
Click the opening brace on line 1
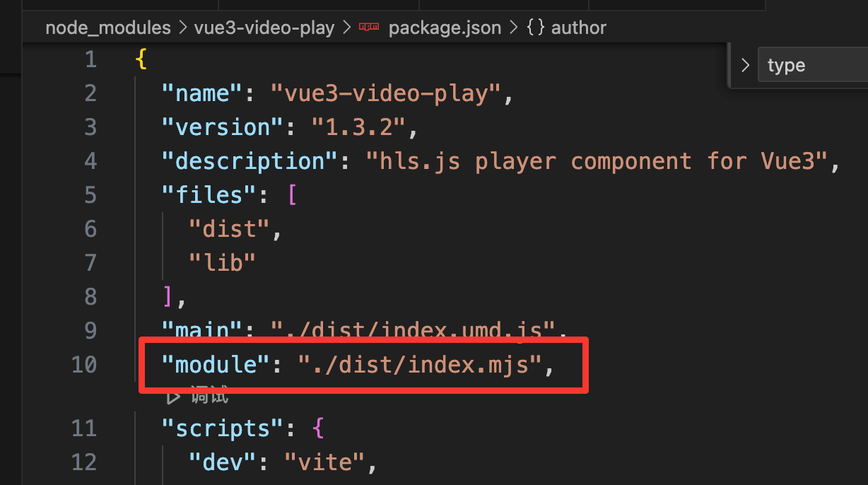coord(141,59)
